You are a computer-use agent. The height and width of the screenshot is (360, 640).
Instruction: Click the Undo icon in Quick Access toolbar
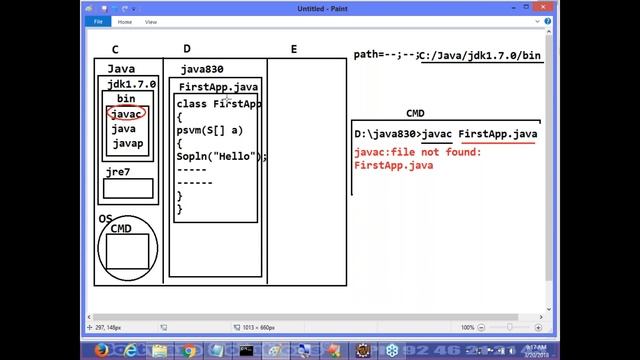click(x=115, y=9)
